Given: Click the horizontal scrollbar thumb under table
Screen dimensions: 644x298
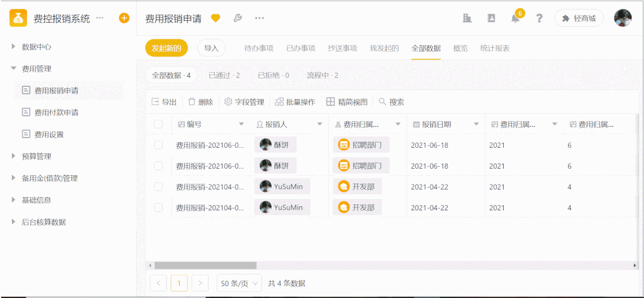Looking at the screenshot, I should coord(205,266).
